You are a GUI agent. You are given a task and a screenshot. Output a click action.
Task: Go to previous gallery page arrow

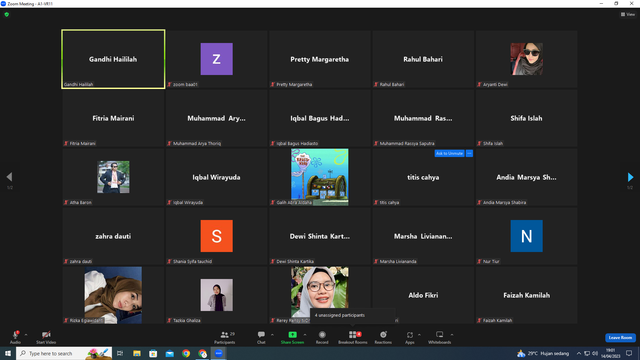click(9, 177)
